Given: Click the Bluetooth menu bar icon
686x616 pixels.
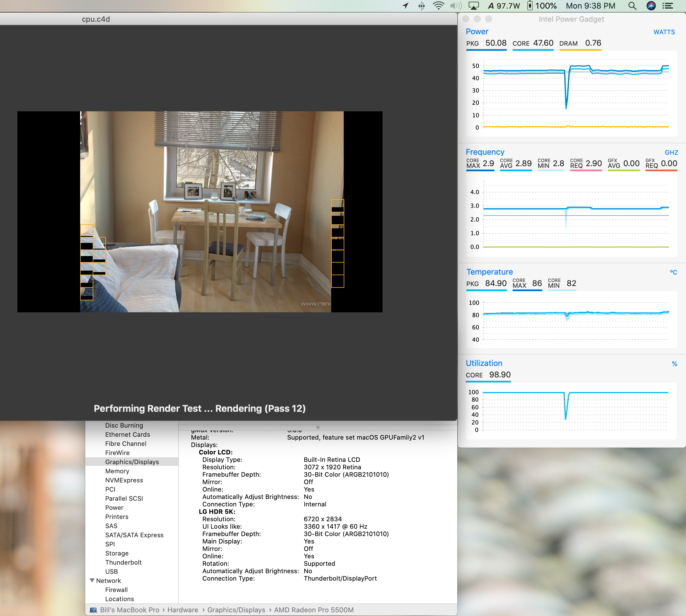Looking at the screenshot, I should tap(421, 6).
